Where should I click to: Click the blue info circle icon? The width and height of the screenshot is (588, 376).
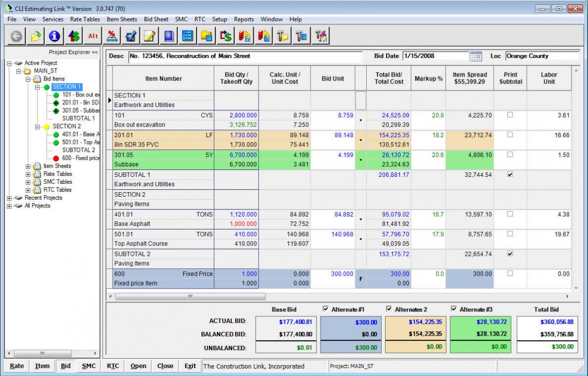tap(55, 36)
